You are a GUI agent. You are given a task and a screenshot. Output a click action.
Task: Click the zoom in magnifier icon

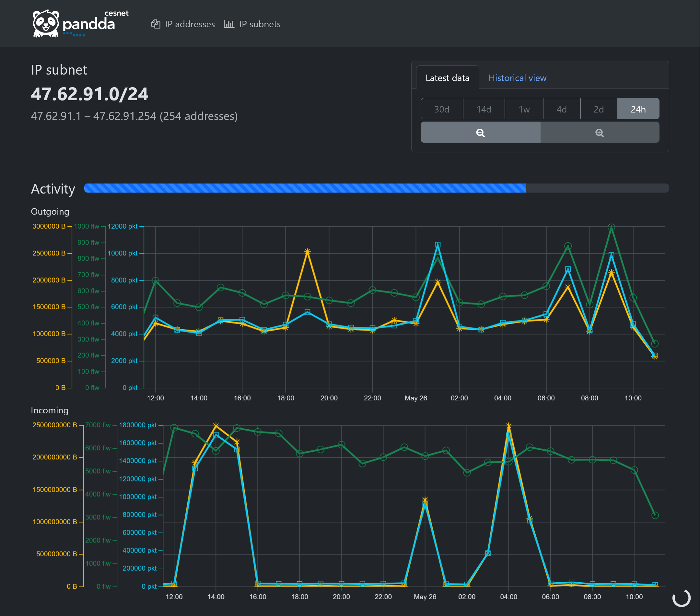click(x=600, y=133)
